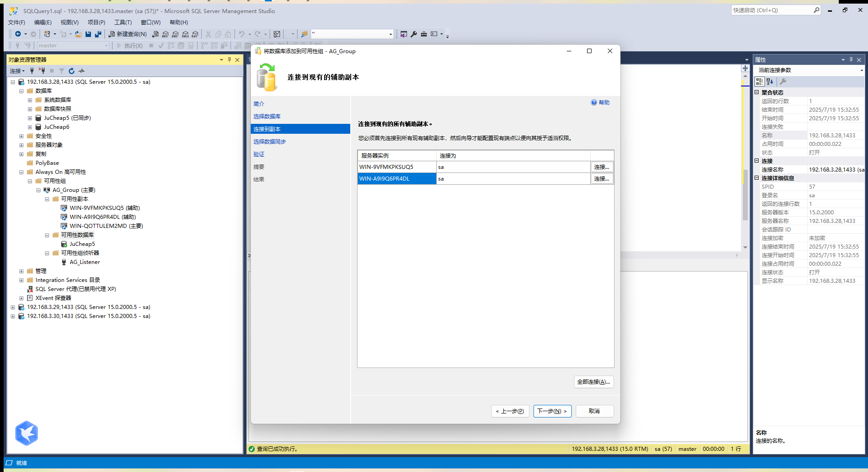Image resolution: width=868 pixels, height=472 pixels.
Task: Open the 当前连接参数 dropdown in Properties
Action: tap(861, 70)
